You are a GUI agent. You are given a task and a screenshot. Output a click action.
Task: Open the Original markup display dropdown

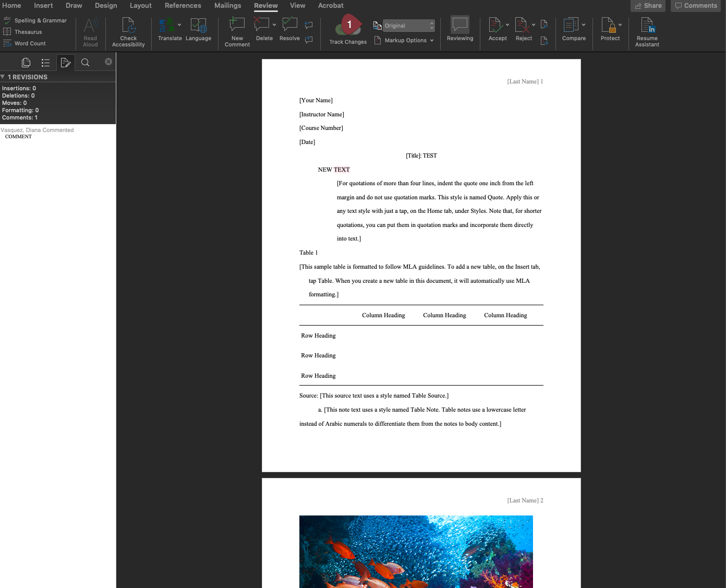coord(409,26)
